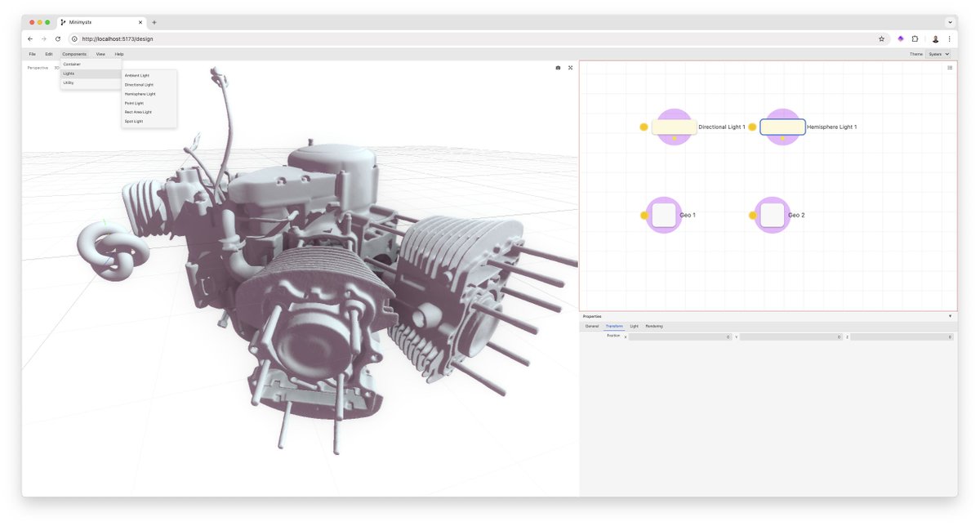980x526 pixels.
Task: Add a Spot Light component
Action: (x=149, y=121)
